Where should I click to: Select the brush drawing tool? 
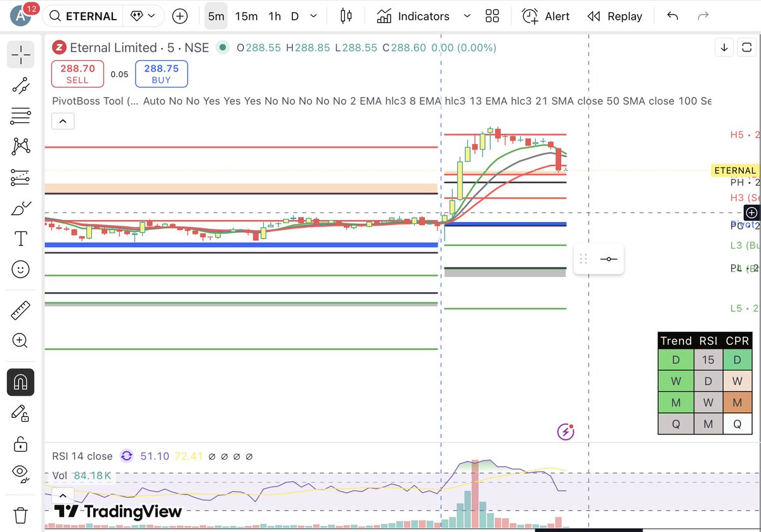pos(20,208)
